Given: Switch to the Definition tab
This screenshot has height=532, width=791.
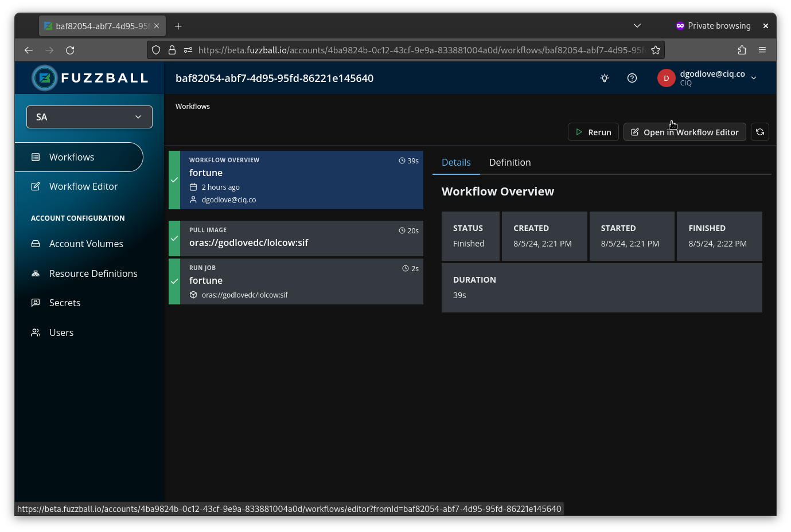Looking at the screenshot, I should point(510,163).
